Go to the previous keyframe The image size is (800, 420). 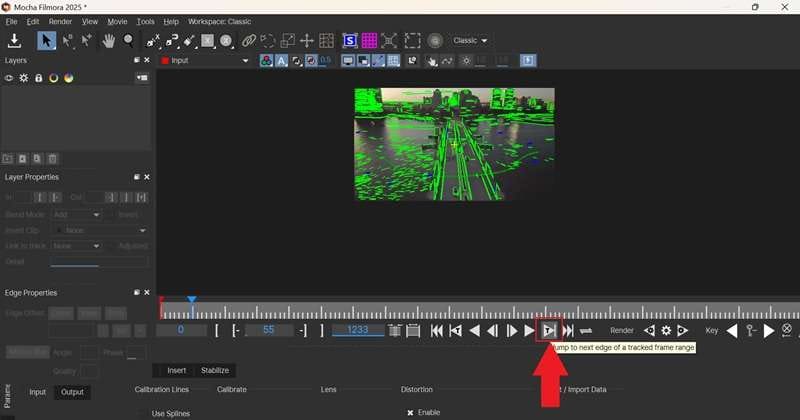[x=732, y=331]
